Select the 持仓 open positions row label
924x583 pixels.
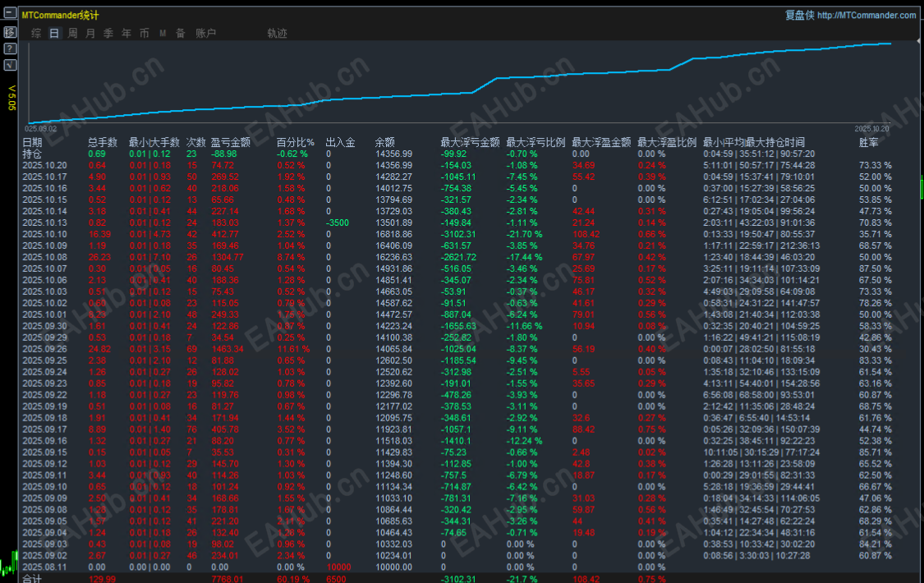coord(32,154)
